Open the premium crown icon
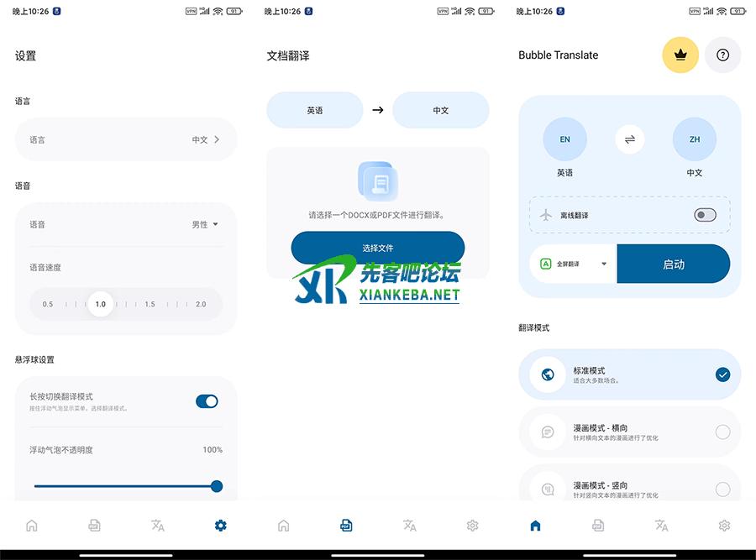The image size is (756, 560). pyautogui.click(x=680, y=55)
